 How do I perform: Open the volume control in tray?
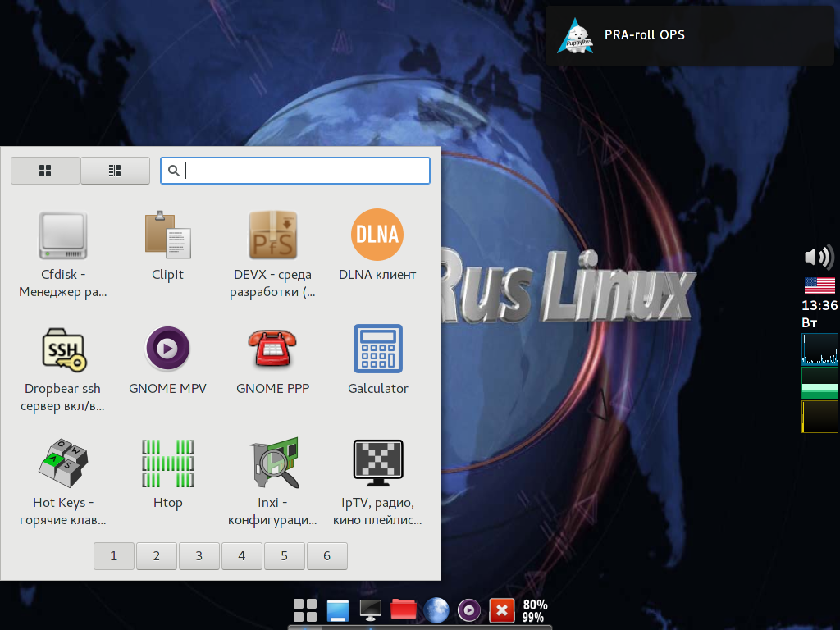(x=818, y=258)
